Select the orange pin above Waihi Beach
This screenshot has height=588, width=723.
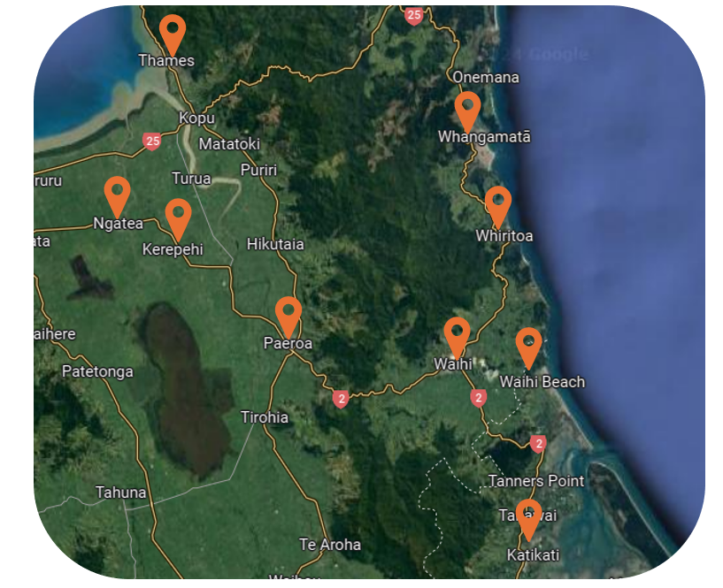coord(528,347)
